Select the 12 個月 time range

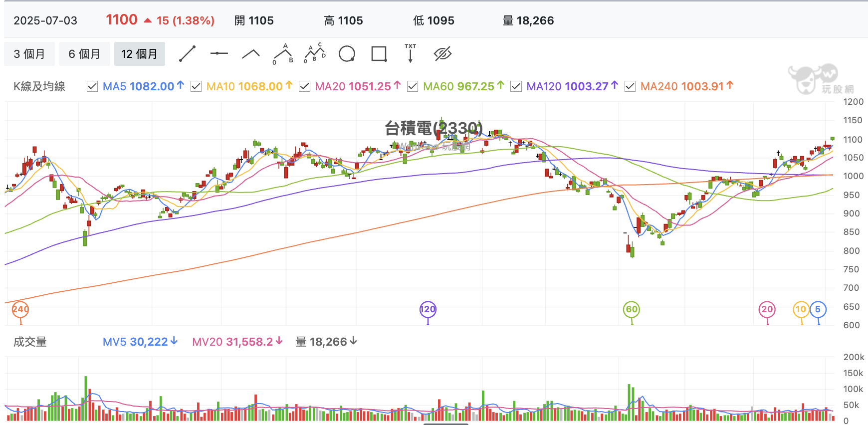coord(139,54)
